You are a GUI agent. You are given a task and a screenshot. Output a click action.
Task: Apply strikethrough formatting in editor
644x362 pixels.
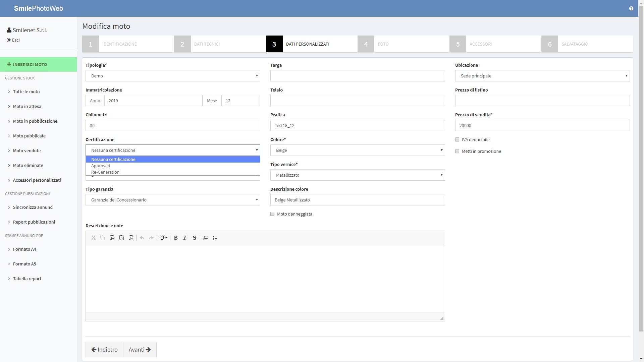[x=195, y=238]
